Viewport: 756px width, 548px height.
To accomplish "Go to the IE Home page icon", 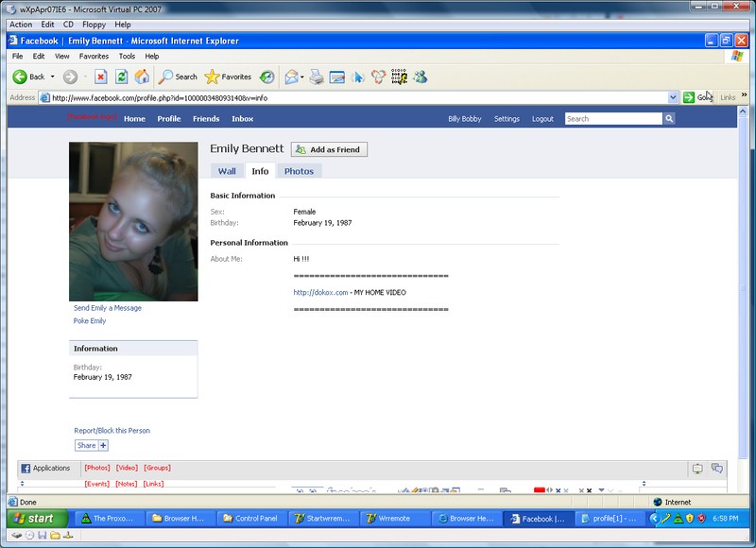I will click(x=142, y=77).
